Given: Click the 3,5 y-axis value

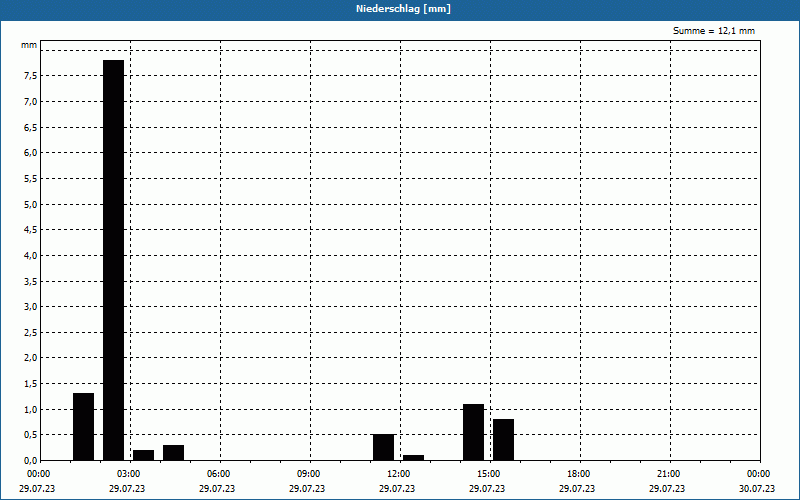Looking at the screenshot, I should [x=31, y=281].
